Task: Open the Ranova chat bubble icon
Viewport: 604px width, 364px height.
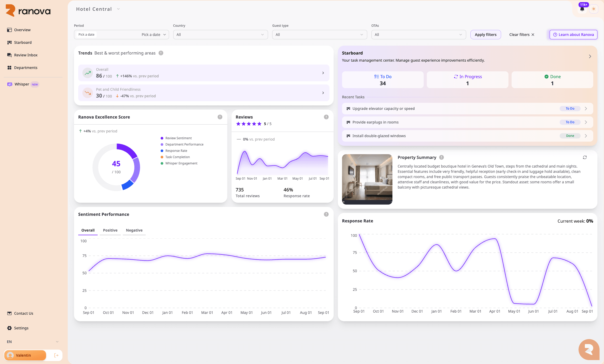Action: coord(589,350)
